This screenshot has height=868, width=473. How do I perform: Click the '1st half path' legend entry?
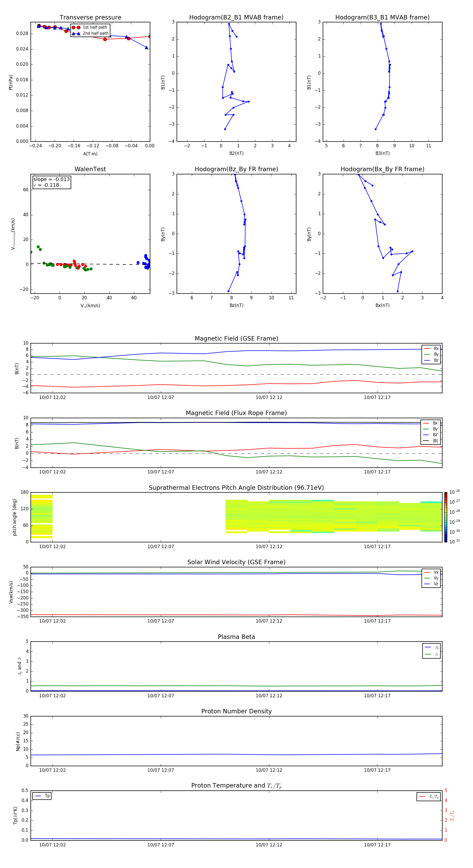(90, 27)
